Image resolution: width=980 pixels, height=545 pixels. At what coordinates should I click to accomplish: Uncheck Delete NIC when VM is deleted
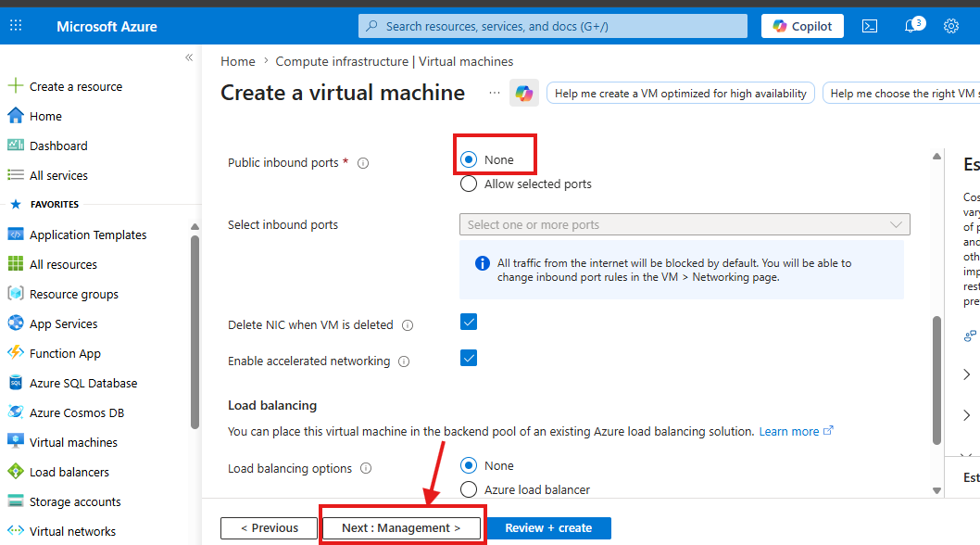click(x=469, y=323)
